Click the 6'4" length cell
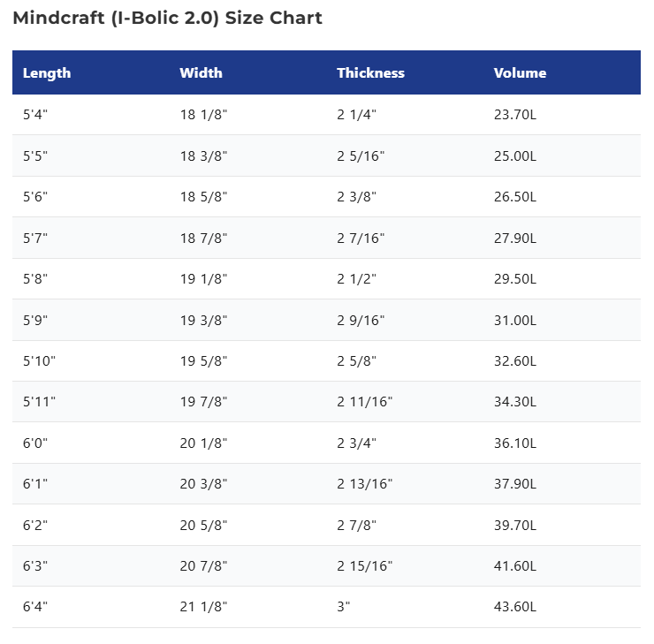 point(35,607)
